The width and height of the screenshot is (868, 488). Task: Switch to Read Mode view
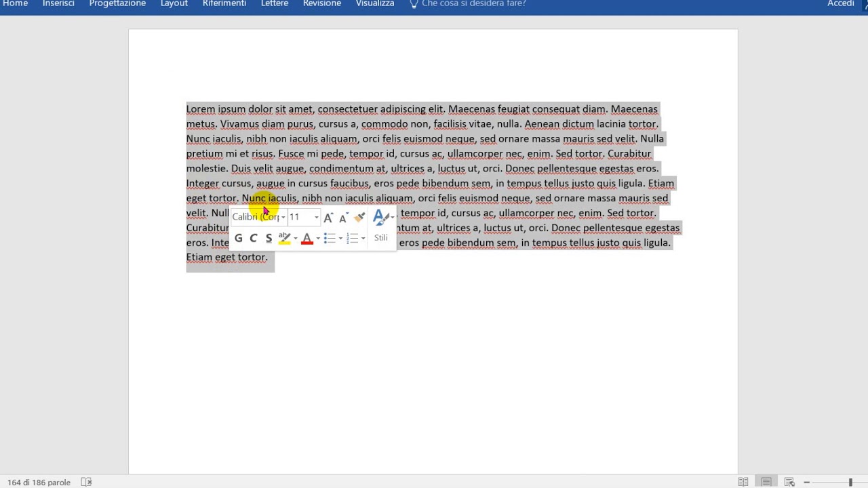(743, 482)
